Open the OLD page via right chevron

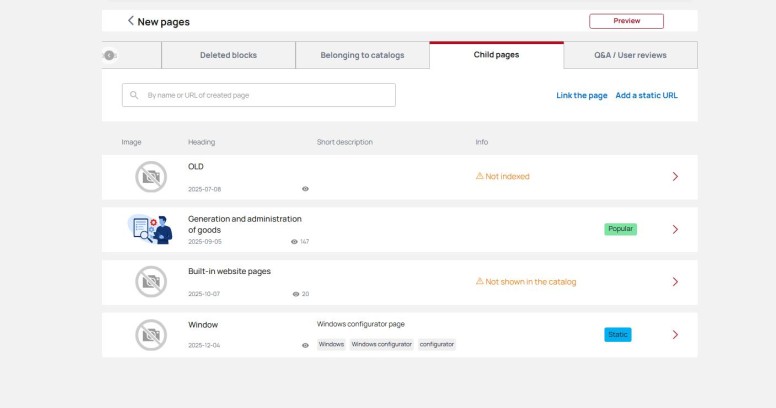click(x=675, y=177)
